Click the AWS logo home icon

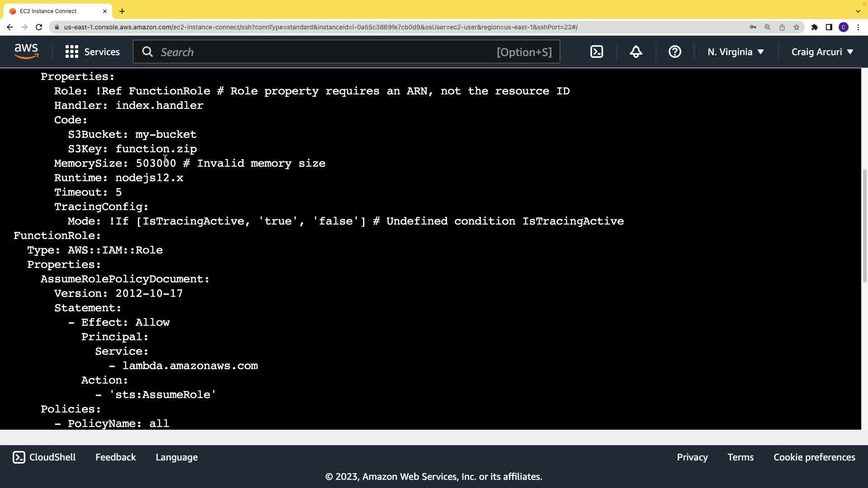tap(26, 52)
